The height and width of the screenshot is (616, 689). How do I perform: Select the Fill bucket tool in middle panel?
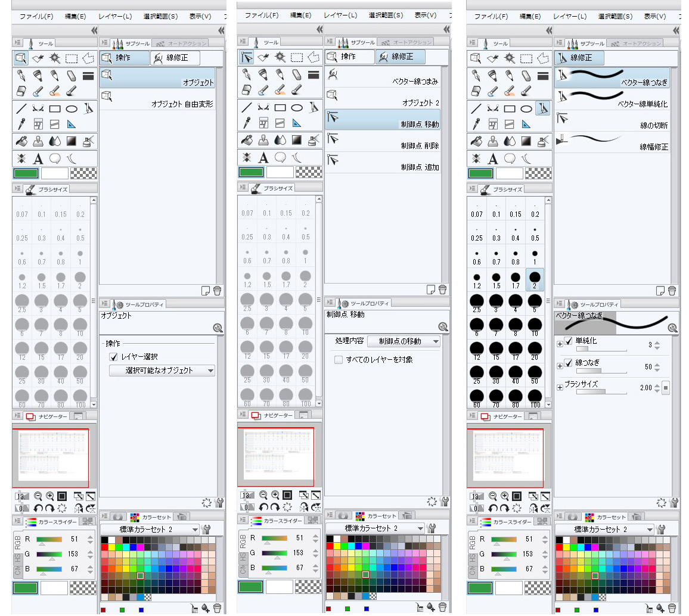point(247,140)
